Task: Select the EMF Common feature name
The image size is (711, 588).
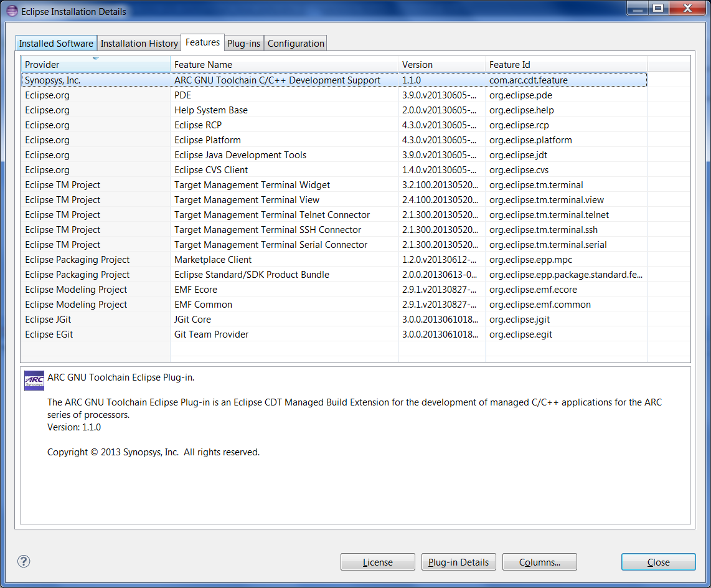Action: click(203, 305)
